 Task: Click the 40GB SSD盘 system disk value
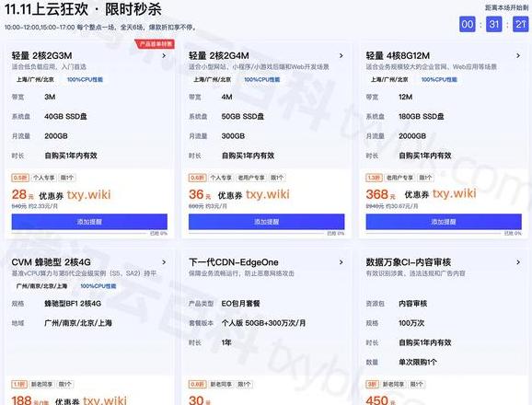coord(65,117)
